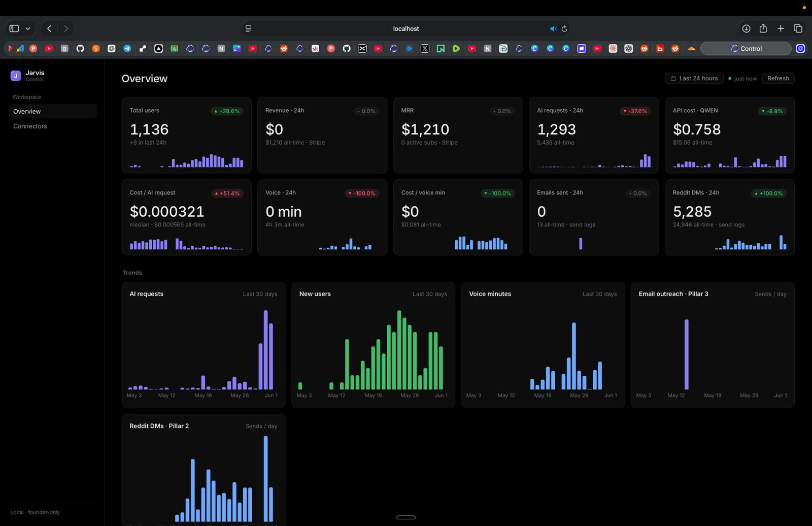Screen dimensions: 812x526
Task: Mute tab audio via speaker icon
Action: click(x=553, y=29)
